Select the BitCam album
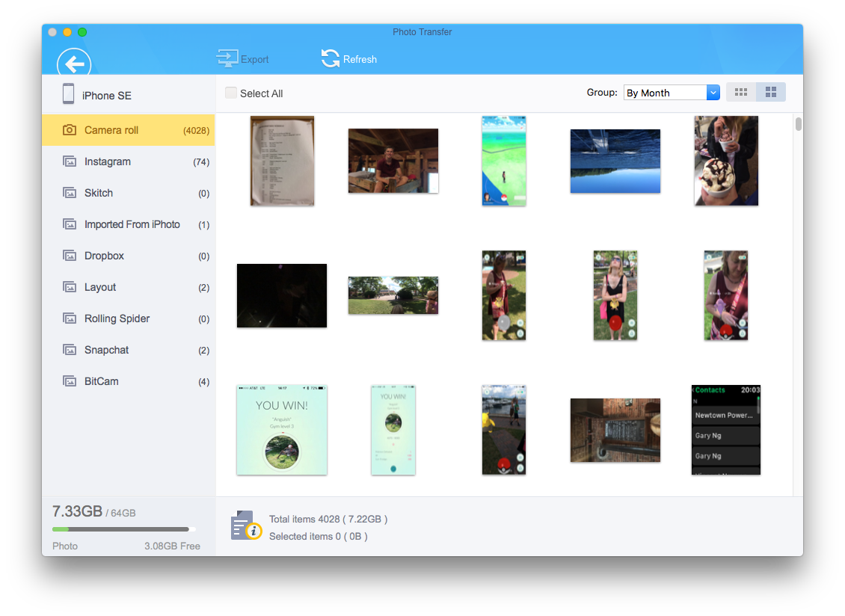This screenshot has width=845, height=616. click(x=102, y=381)
